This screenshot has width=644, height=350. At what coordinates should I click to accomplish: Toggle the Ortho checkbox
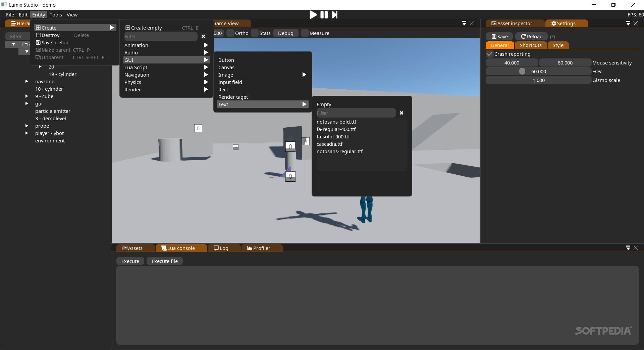230,33
